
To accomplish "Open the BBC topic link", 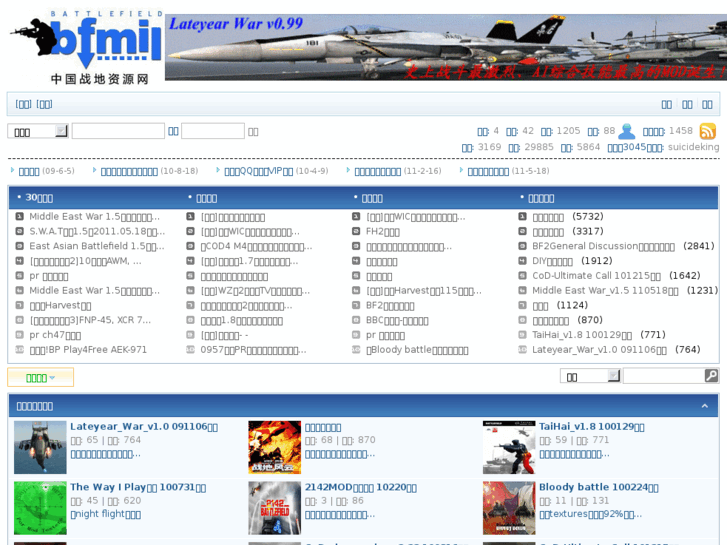I will point(397,320).
